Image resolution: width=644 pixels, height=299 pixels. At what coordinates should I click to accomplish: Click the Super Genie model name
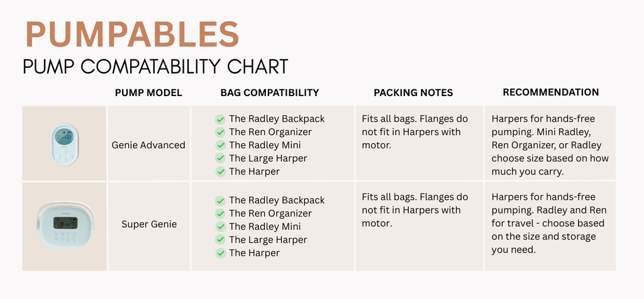(x=149, y=224)
